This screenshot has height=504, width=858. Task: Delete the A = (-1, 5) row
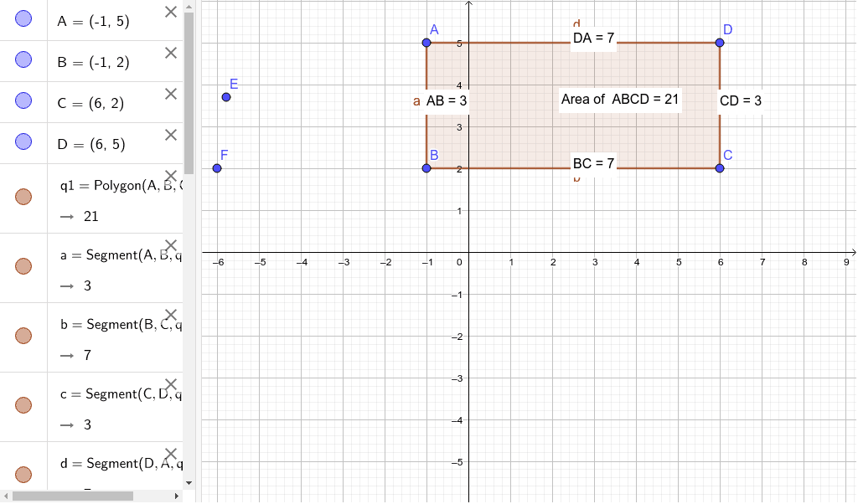point(171,12)
